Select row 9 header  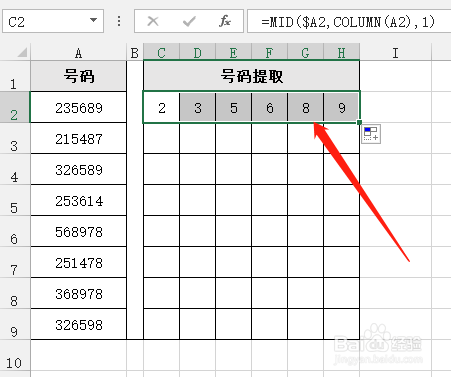15,324
